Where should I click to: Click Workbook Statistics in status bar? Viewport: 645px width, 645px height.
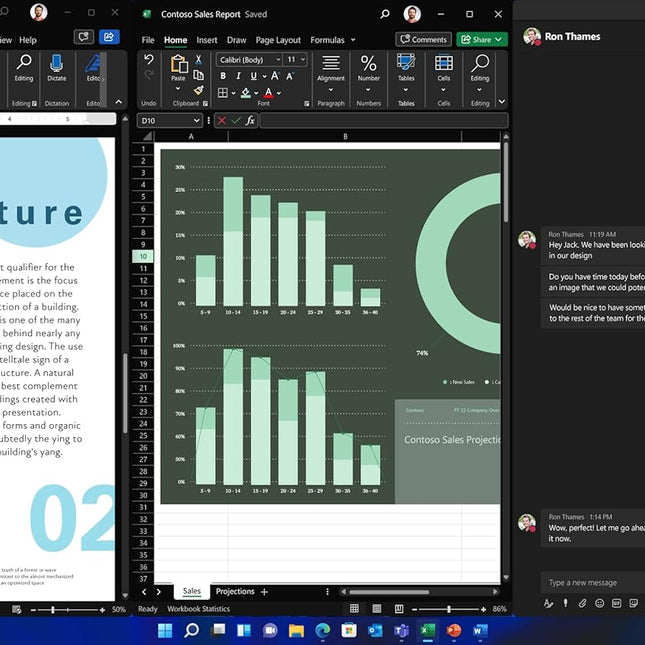tap(198, 608)
